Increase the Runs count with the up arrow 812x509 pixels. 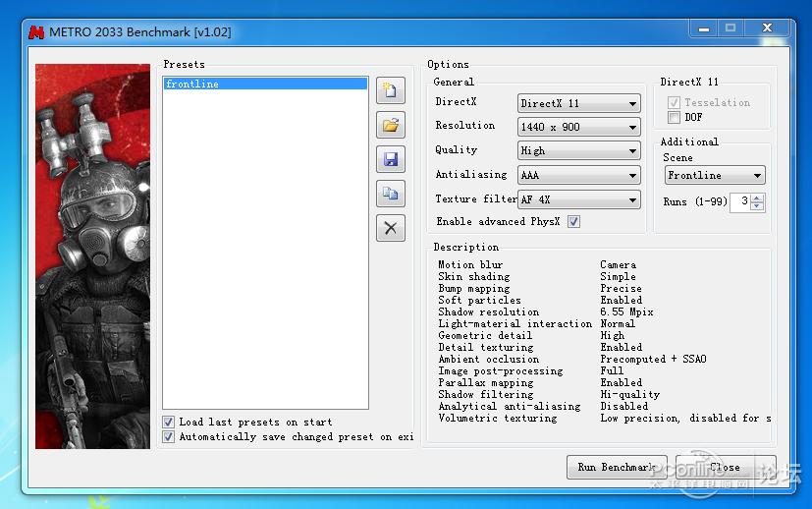(757, 198)
